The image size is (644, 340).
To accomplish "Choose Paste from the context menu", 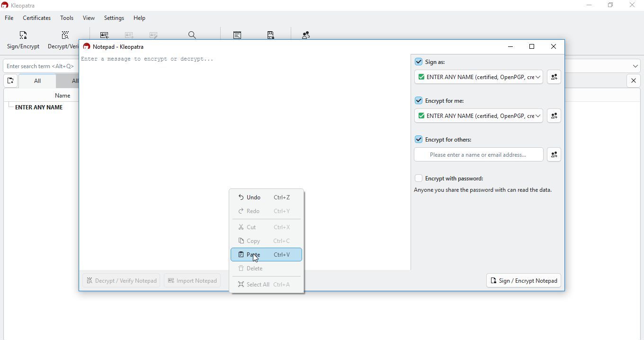I will pos(266,255).
